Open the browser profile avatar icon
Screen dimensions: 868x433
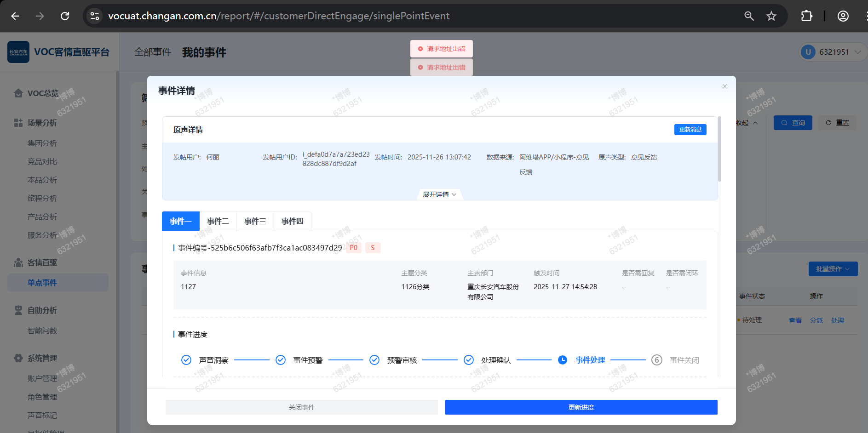843,16
